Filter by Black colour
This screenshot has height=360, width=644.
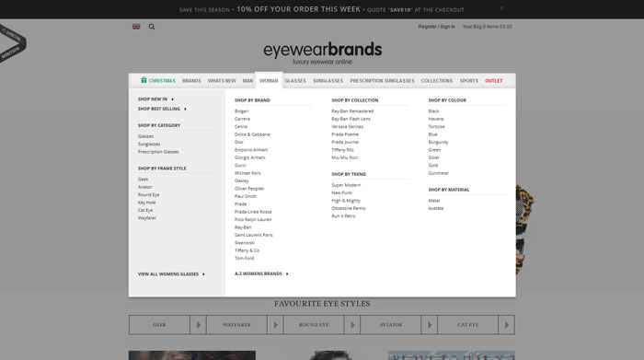(x=433, y=111)
